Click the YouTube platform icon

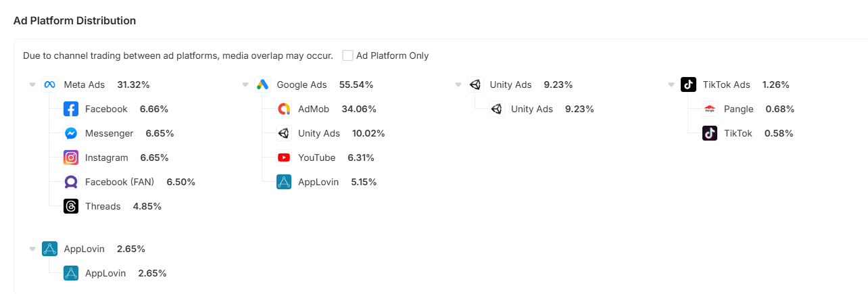pos(284,157)
